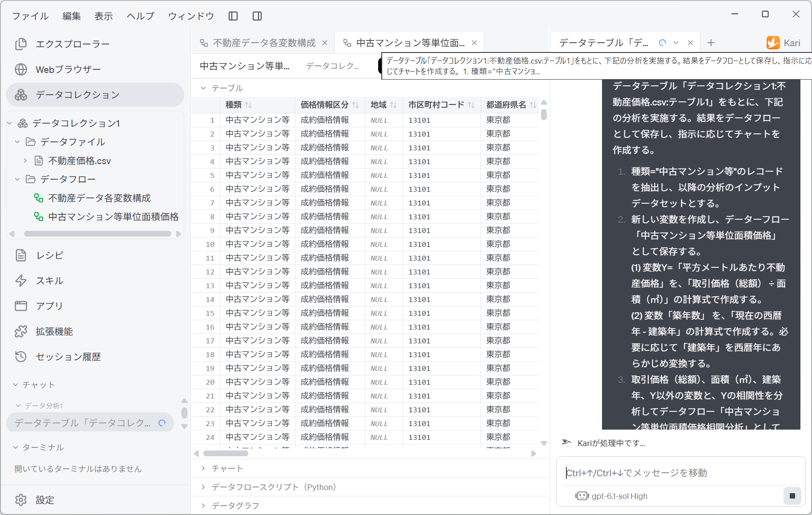
Task: Click the Kari assistant icon
Action: [773, 43]
